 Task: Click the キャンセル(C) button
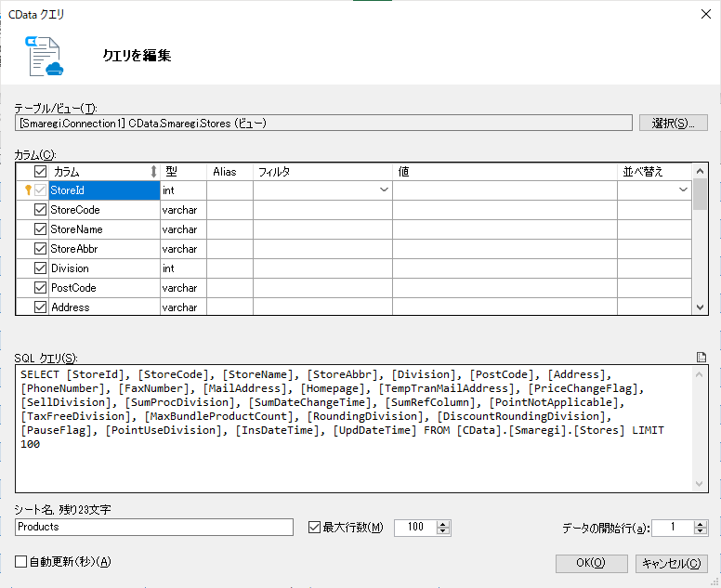(672, 563)
